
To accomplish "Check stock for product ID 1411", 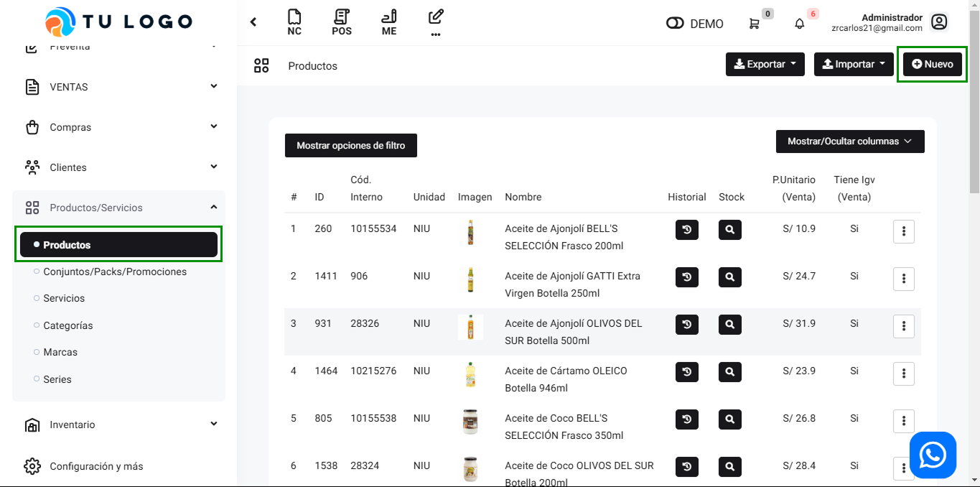I will tap(729, 277).
